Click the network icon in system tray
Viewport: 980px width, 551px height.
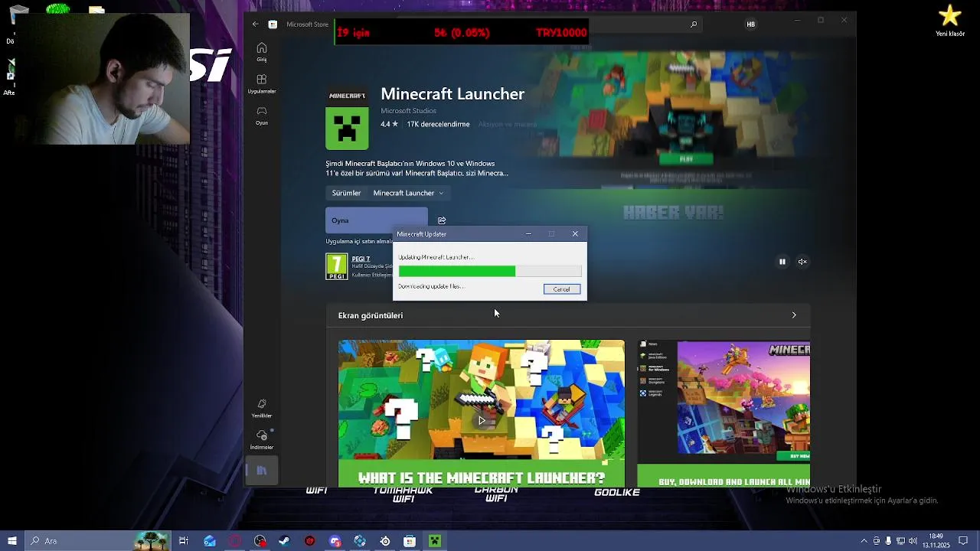tap(900, 541)
